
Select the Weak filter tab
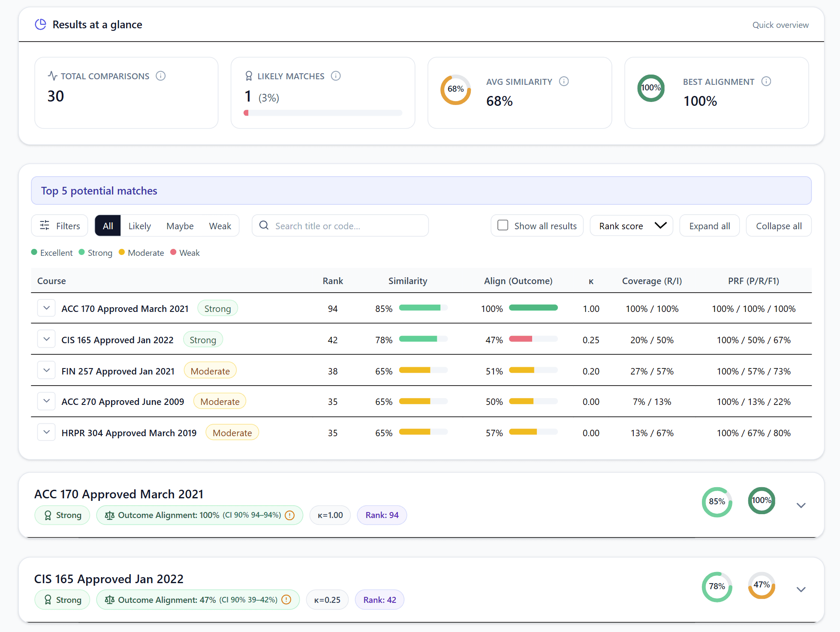(x=220, y=225)
